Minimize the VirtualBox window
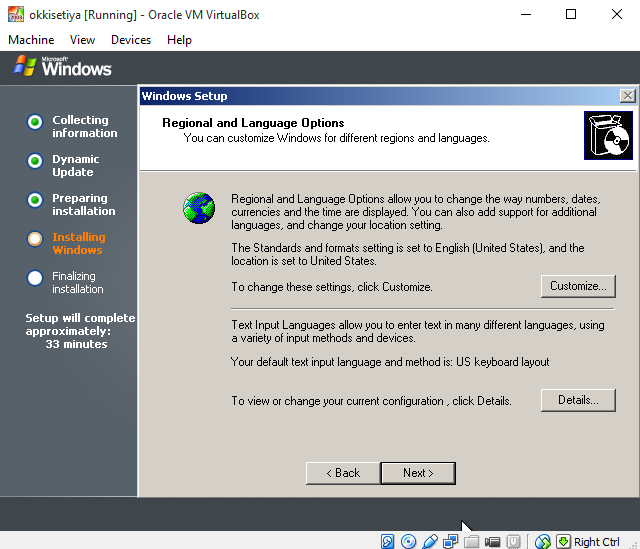 (x=526, y=15)
